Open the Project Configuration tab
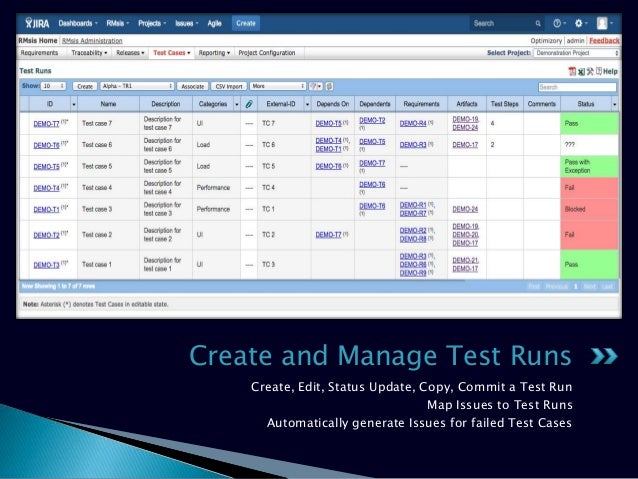 (267, 53)
